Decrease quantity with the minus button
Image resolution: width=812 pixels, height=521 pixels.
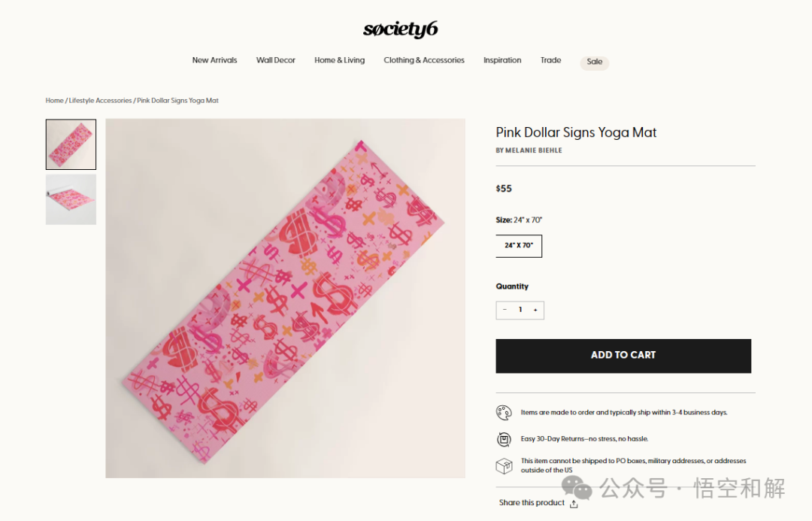coord(504,310)
